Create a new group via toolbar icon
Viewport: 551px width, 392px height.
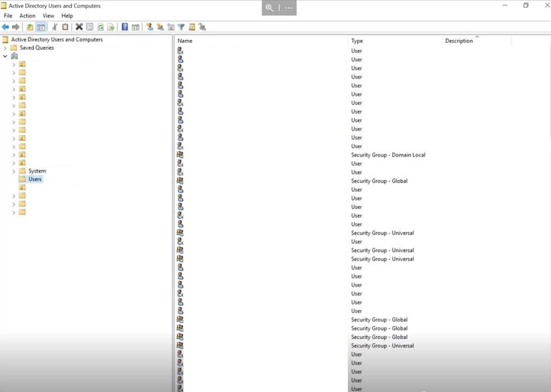click(161, 27)
